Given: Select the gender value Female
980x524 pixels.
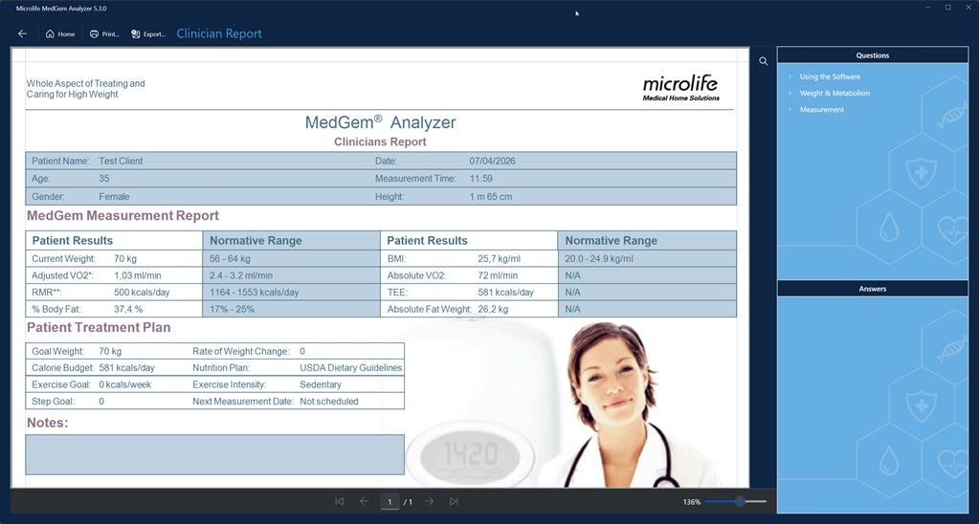Looking at the screenshot, I should coord(115,197).
